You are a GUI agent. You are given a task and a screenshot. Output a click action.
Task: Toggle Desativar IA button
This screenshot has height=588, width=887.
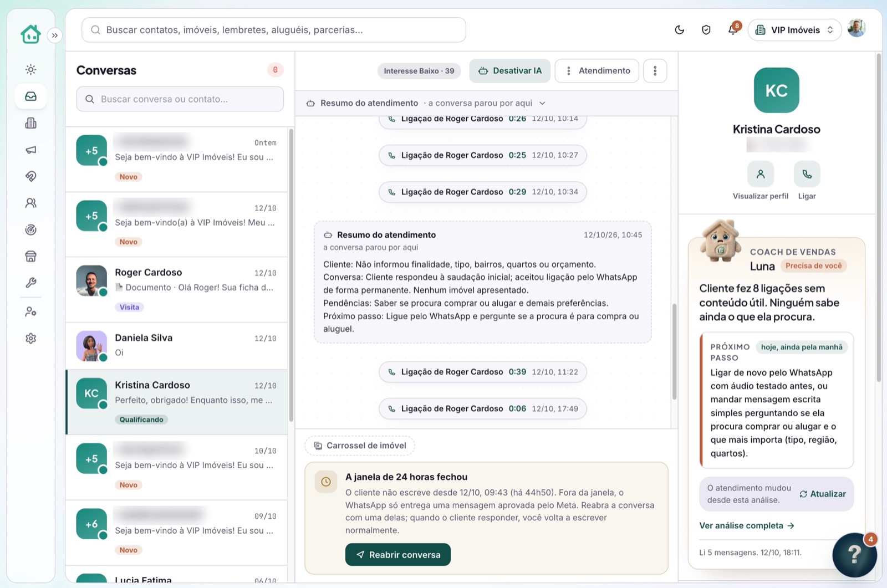510,71
